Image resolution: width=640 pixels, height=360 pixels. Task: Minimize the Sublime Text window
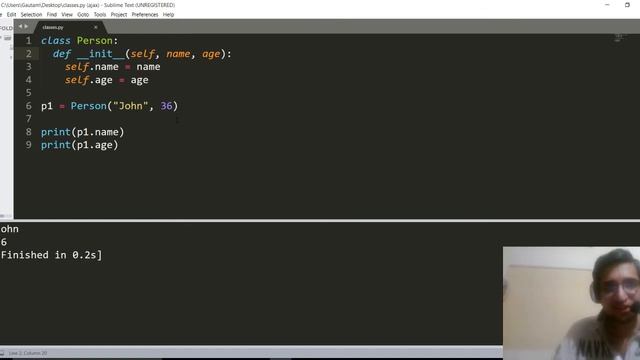tap(607, 5)
